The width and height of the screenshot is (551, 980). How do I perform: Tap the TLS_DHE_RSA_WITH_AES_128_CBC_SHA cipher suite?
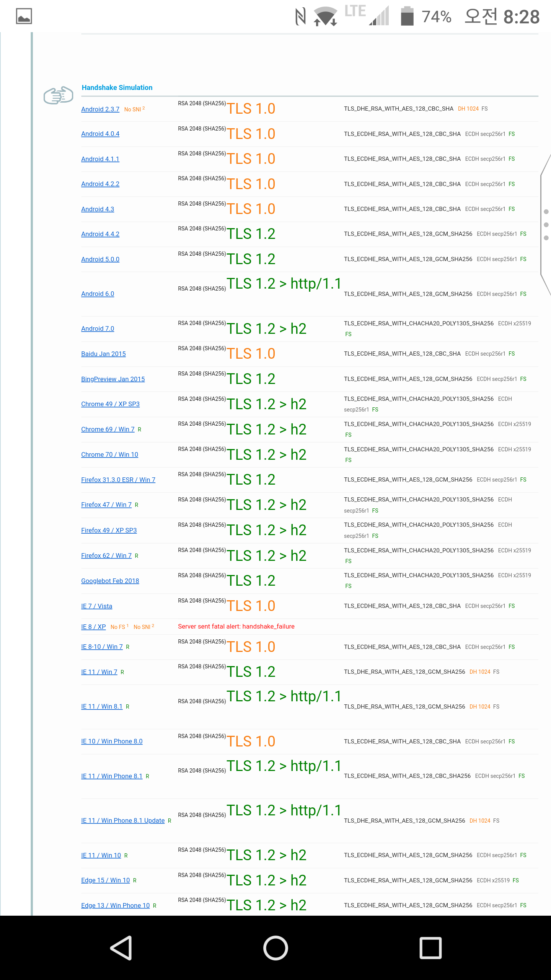tap(398, 109)
